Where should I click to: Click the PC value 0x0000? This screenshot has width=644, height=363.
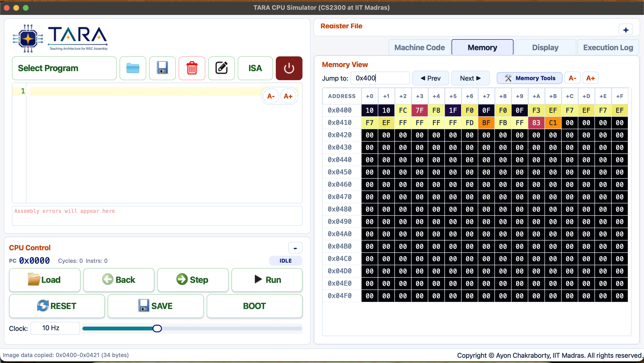(35, 261)
